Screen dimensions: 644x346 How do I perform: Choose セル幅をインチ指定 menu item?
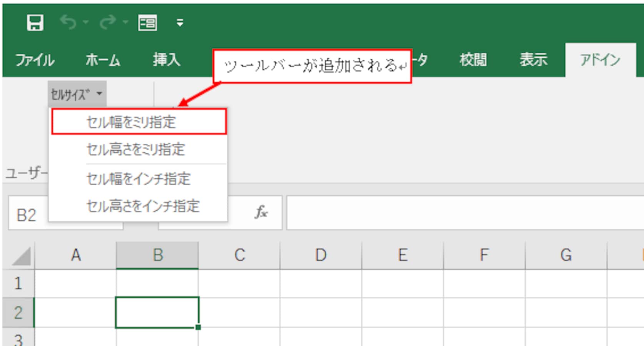(139, 179)
